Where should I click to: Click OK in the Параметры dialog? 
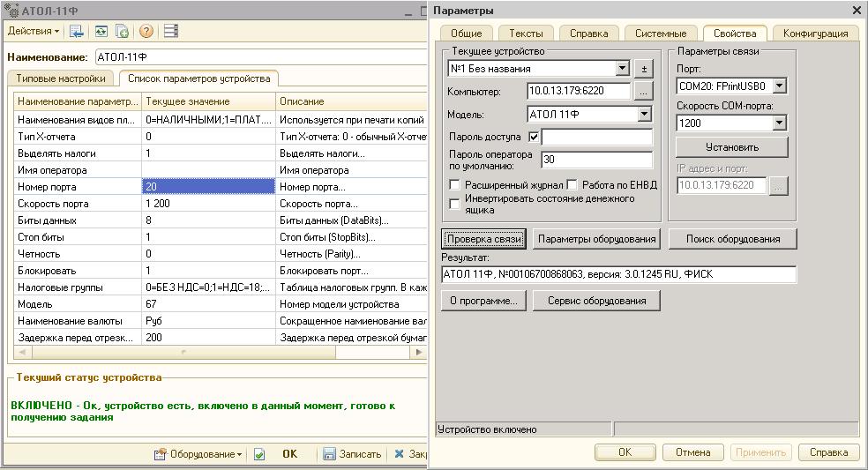pos(625,452)
